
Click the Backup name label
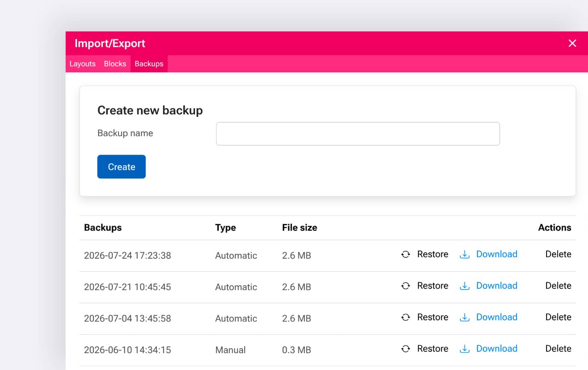125,133
